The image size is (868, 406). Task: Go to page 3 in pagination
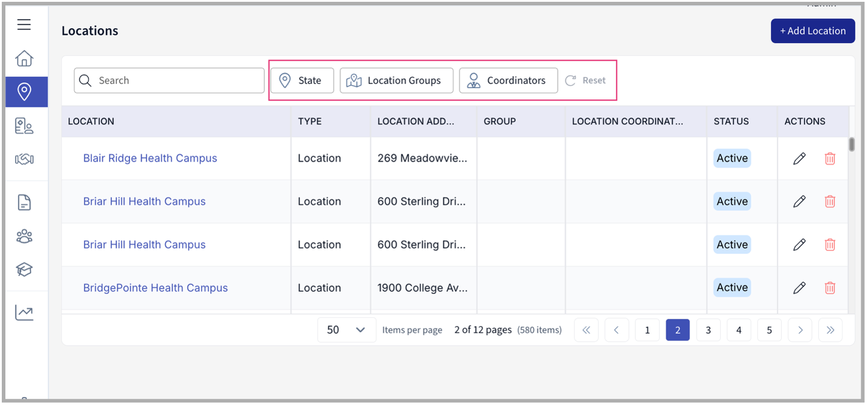point(708,330)
